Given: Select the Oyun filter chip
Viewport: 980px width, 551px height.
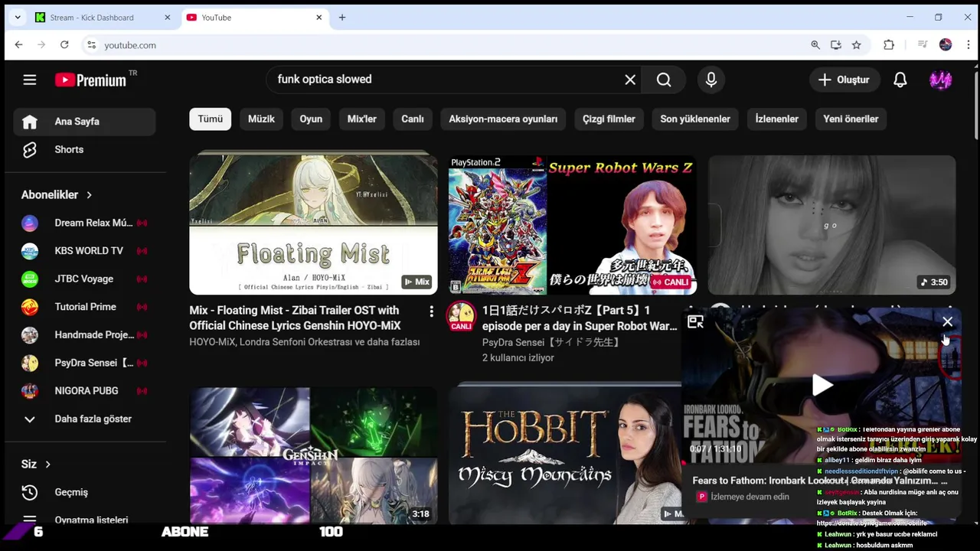Looking at the screenshot, I should pyautogui.click(x=311, y=119).
